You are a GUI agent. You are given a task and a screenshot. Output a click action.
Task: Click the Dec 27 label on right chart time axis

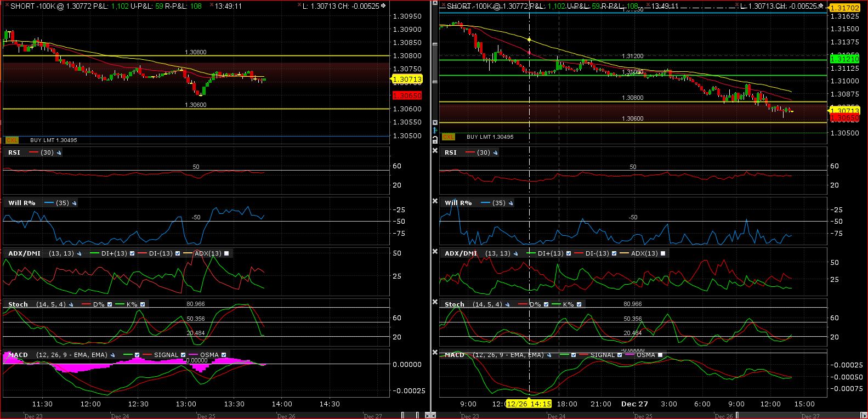[634, 404]
